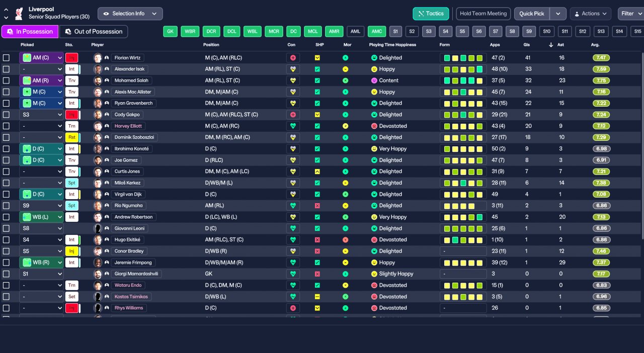Click Andrew Robertson's morale icon
The height and width of the screenshot is (353, 644).
(345, 217)
